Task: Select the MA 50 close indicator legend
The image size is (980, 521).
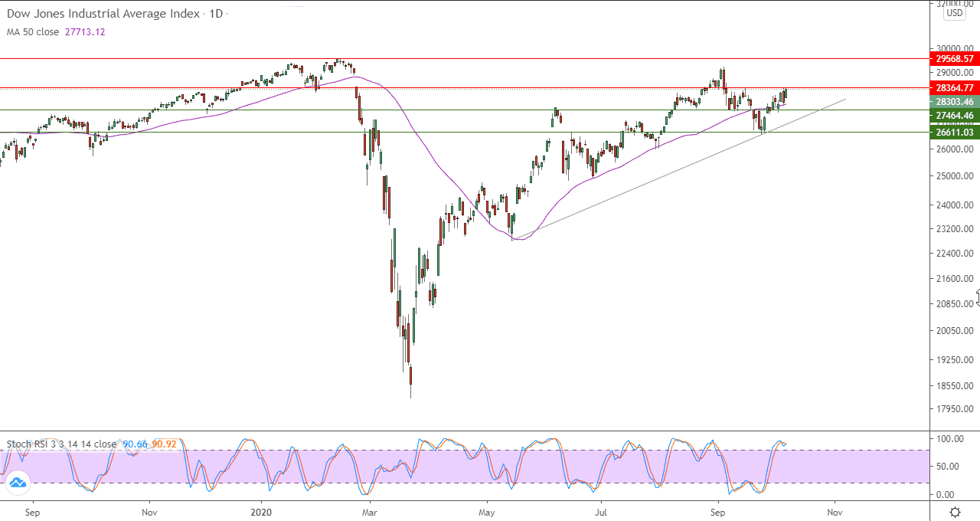Action: coord(33,32)
